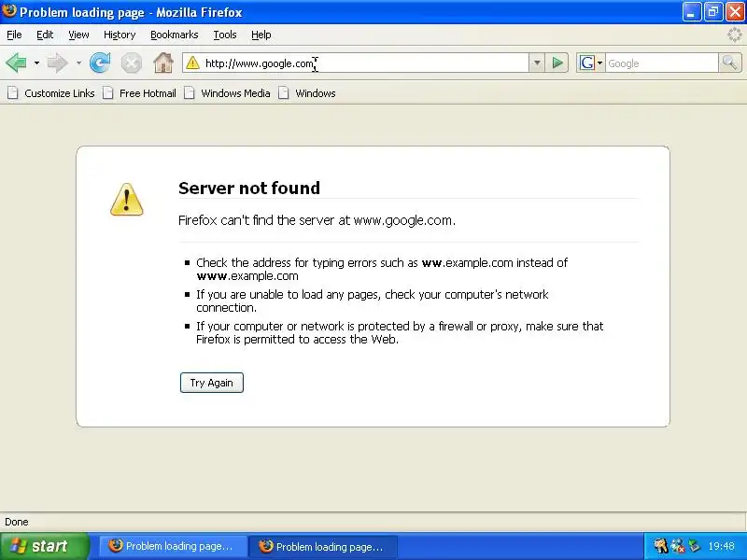Screen dimensions: 747x560
Task: Click the 19:48 clock in the tray
Action: click(x=721, y=546)
